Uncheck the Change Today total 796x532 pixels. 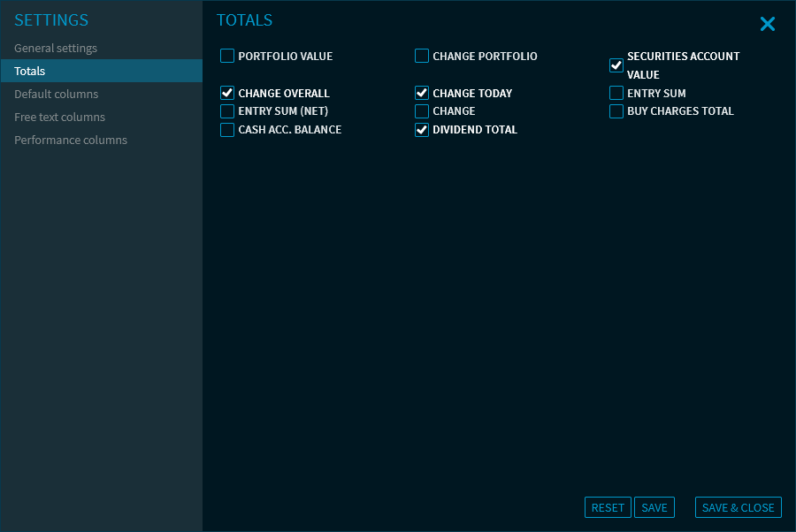pos(422,94)
